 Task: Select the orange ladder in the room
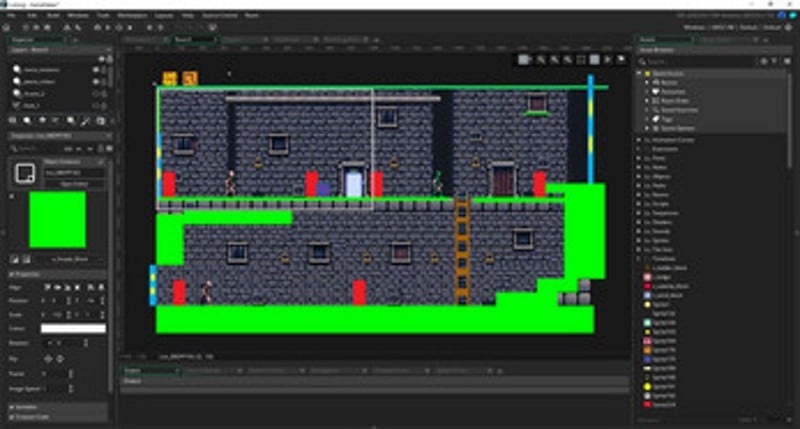click(462, 250)
